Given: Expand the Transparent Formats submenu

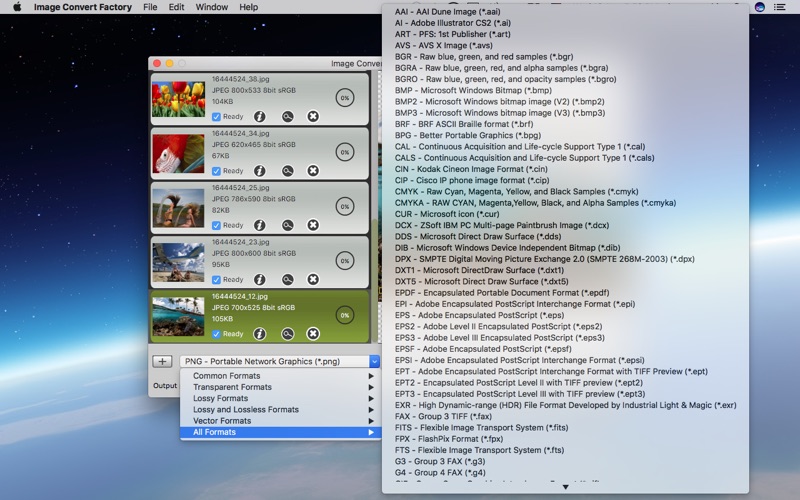Looking at the screenshot, I should (x=281, y=387).
